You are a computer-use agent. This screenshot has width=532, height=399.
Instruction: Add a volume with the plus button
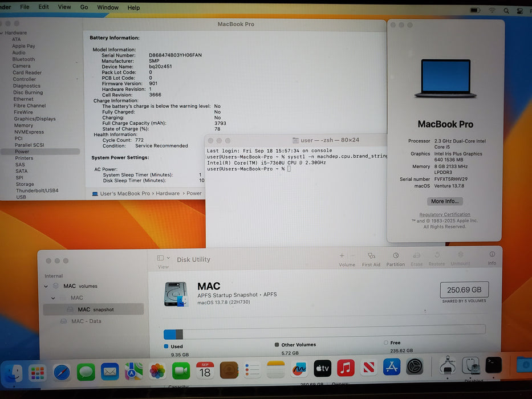coord(342,255)
